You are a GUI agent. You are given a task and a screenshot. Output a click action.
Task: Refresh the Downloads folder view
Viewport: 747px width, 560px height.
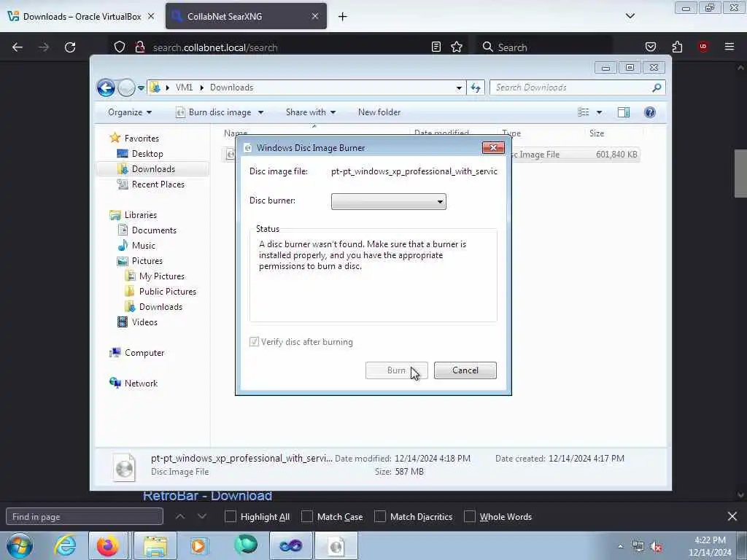click(x=476, y=87)
